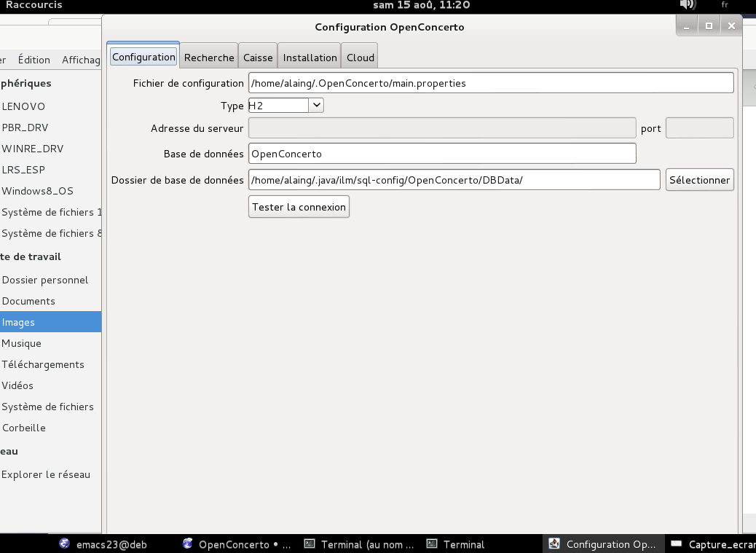This screenshot has height=553, width=756.
Task: Activate the plain Terminal taskbar entry
Action: (x=456, y=544)
